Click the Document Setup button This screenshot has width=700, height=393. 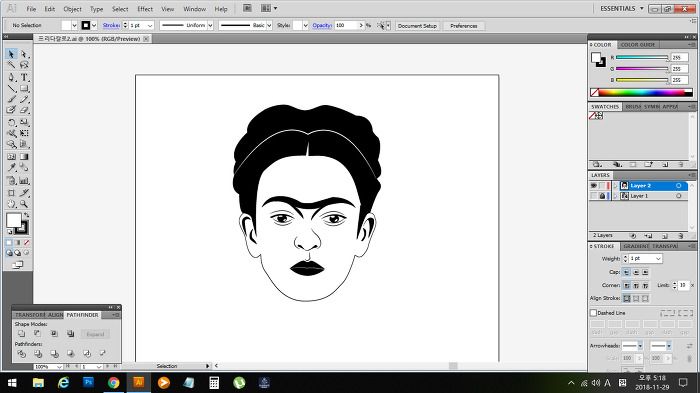417,26
